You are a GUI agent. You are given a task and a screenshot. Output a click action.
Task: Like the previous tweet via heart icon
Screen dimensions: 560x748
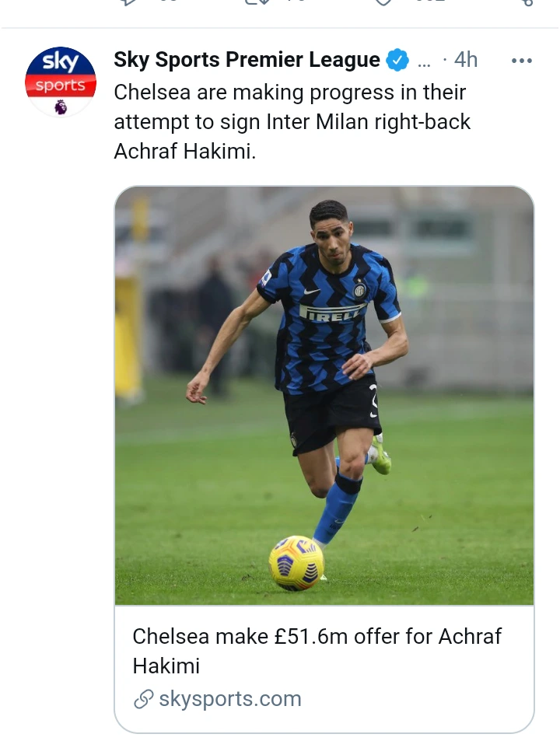point(383,2)
